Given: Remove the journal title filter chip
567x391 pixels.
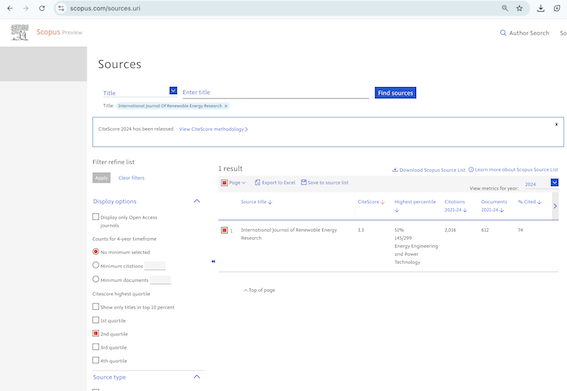Looking at the screenshot, I should click(226, 106).
